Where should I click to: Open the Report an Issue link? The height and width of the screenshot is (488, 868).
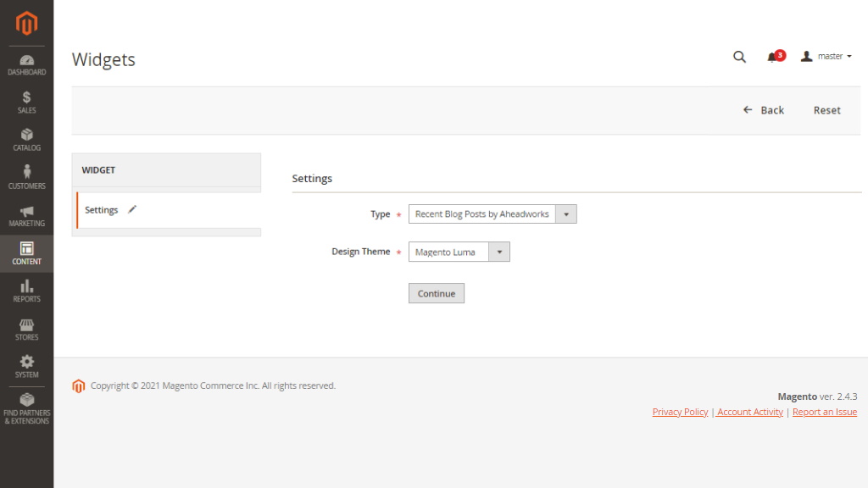point(824,412)
